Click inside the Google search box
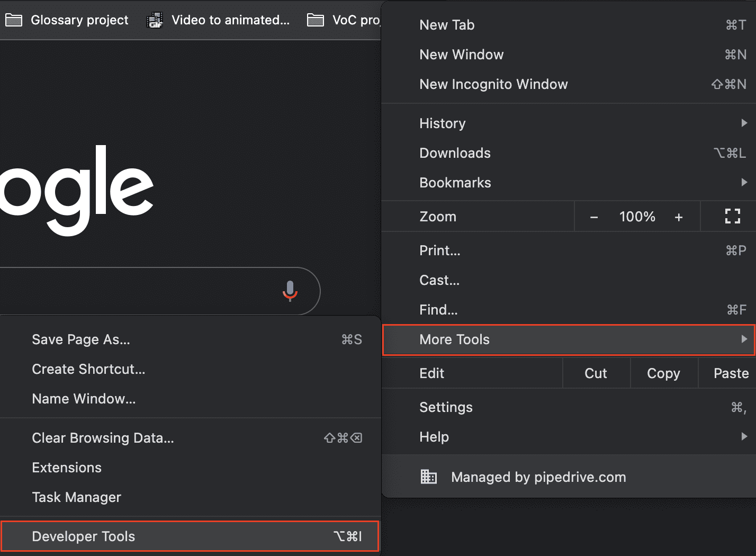 click(132, 291)
